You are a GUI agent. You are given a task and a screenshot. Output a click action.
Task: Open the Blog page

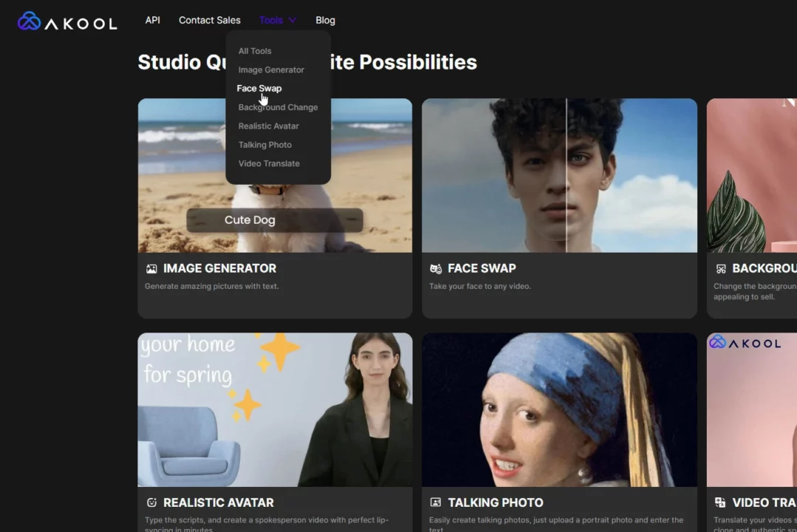(325, 20)
